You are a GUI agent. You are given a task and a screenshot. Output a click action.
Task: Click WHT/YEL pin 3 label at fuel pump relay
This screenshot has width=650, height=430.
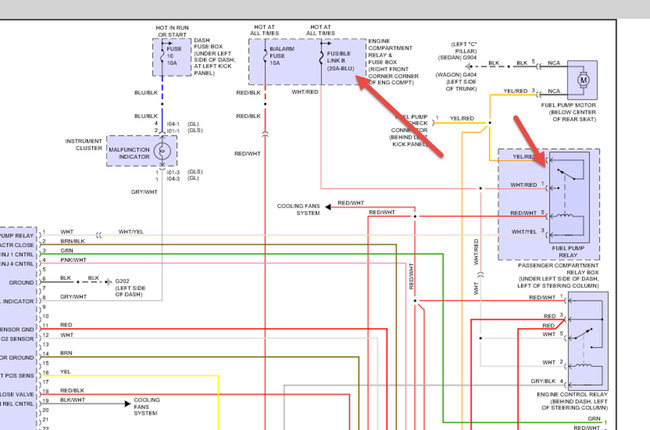(524, 231)
